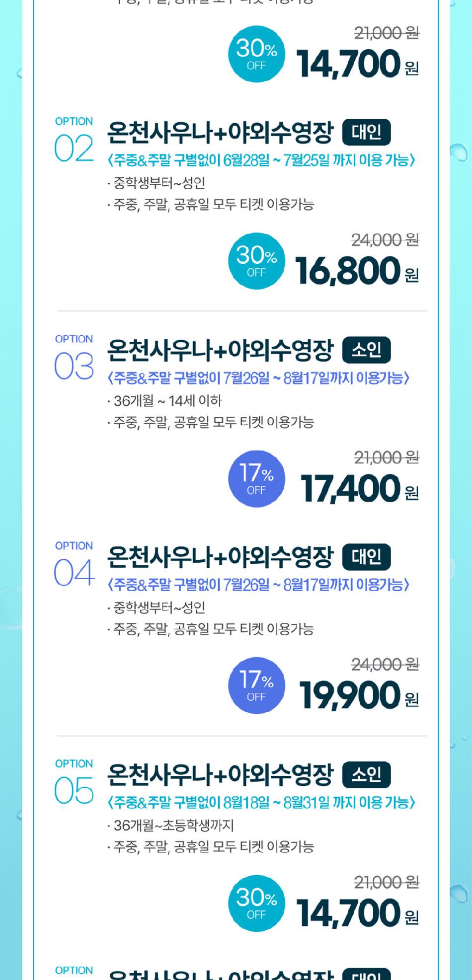Open the 6월28일 ~ 7월25일 date notice

(261, 160)
